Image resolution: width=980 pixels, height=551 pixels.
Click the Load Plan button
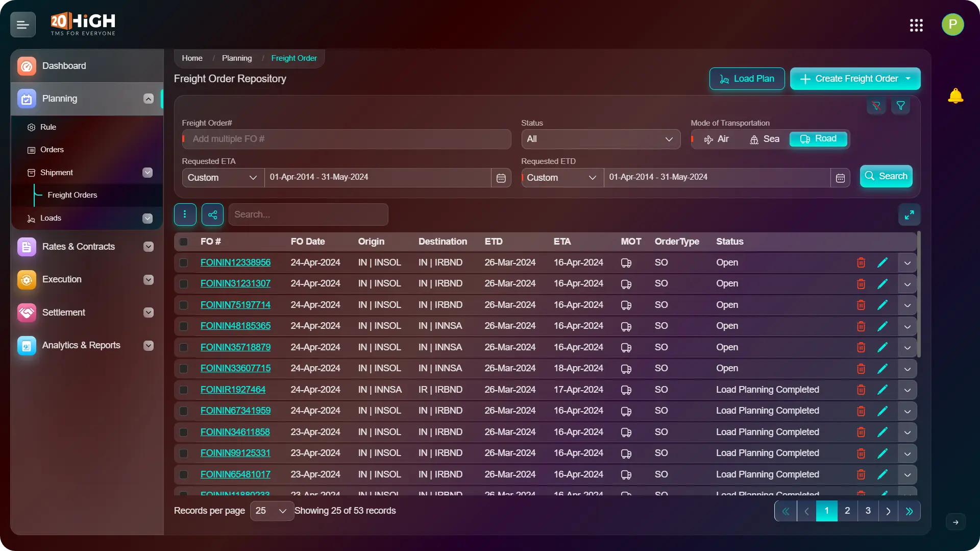pyautogui.click(x=747, y=79)
